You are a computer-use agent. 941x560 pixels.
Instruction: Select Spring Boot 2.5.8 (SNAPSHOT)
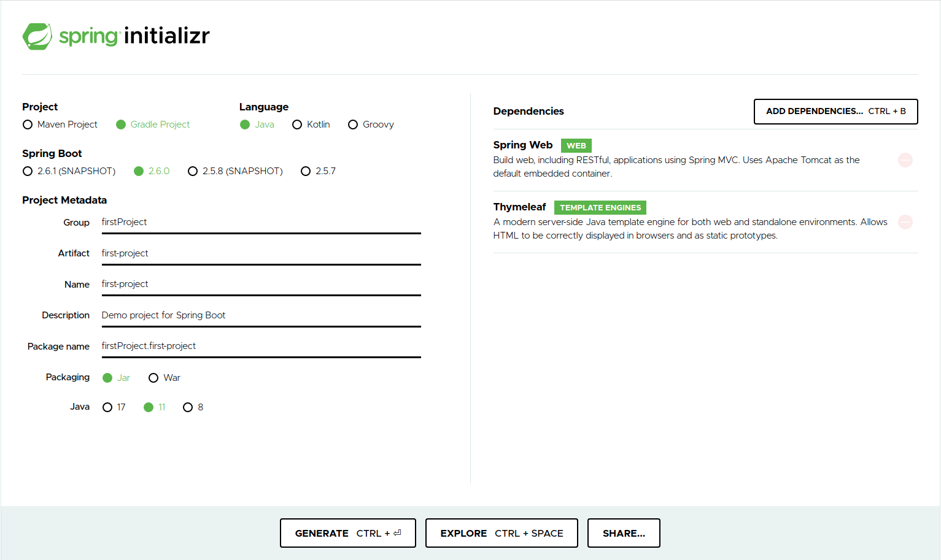point(235,171)
